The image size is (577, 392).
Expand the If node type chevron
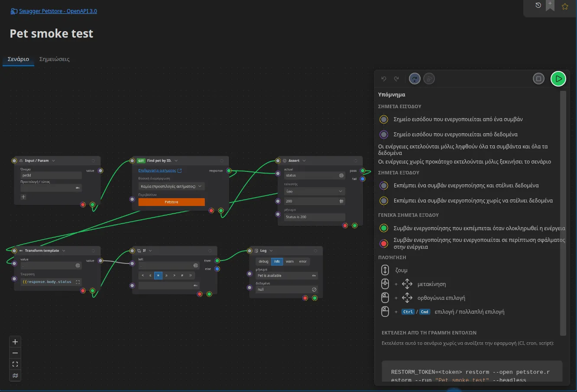(150, 251)
